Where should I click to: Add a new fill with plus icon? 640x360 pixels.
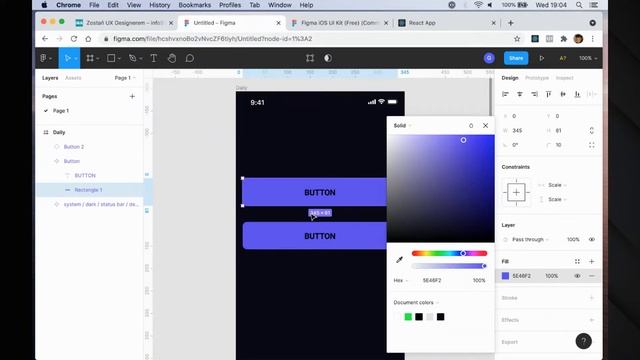[x=591, y=262]
